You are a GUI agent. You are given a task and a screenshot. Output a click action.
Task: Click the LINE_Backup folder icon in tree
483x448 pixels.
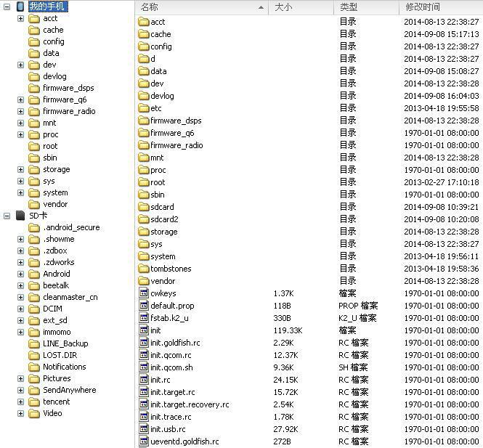(34, 343)
